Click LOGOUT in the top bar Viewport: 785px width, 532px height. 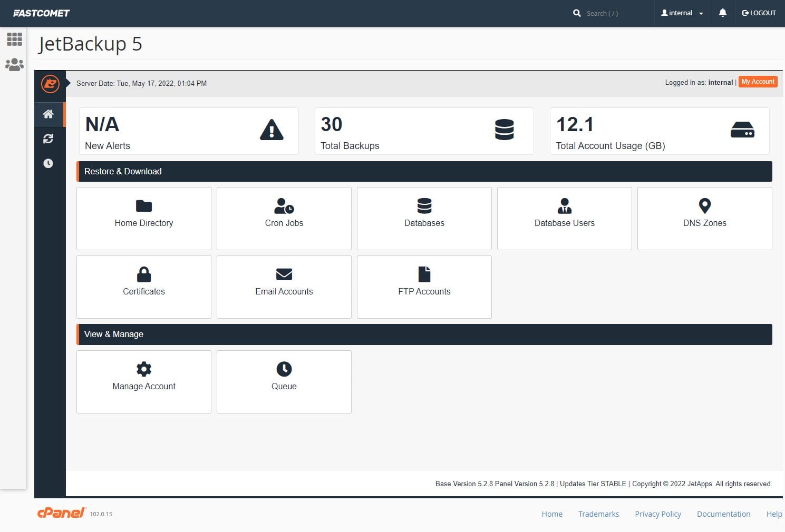coord(759,13)
